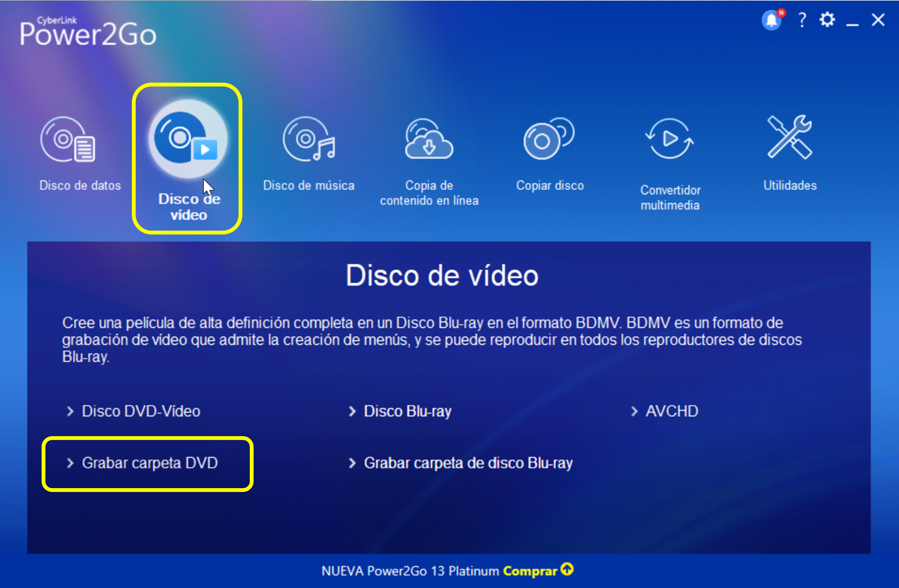Click the Comprar purchase link
Image resolution: width=899 pixels, height=588 pixels.
click(530, 570)
